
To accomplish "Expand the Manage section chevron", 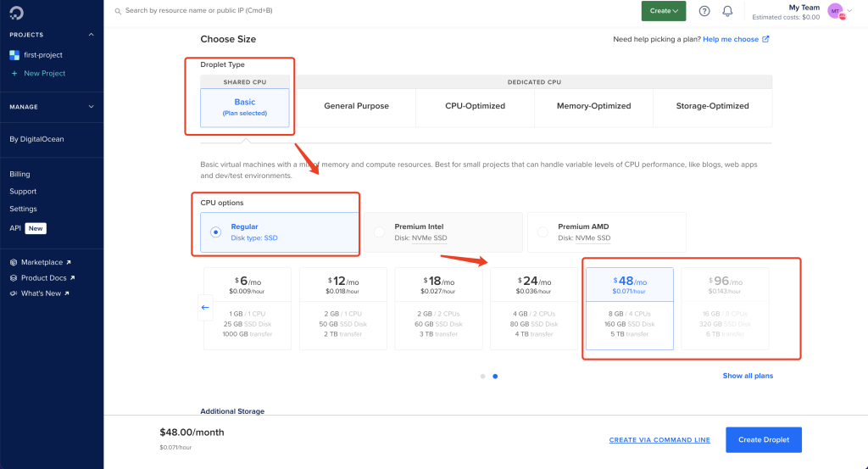I will tap(91, 106).
